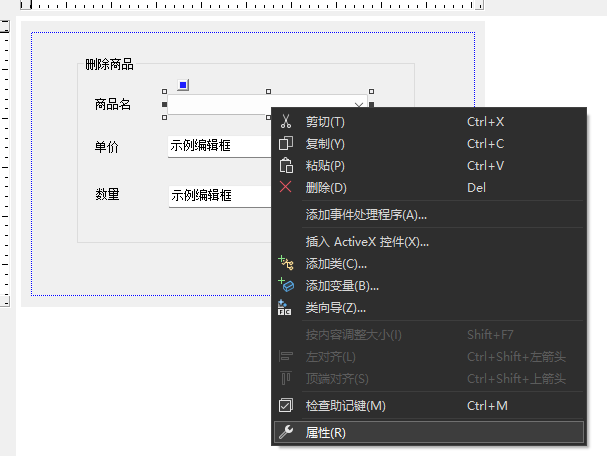
Task: Click the bottom-left resize handle of combo box
Action: click(x=165, y=117)
